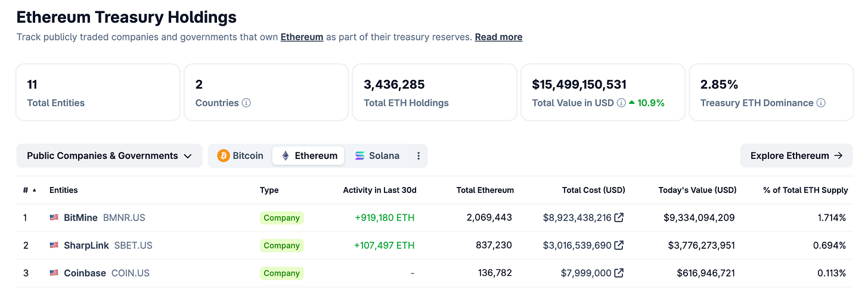Image resolution: width=868 pixels, height=289 pixels.
Task: Click the arrow icon in Explore Ethereum
Action: pos(838,156)
